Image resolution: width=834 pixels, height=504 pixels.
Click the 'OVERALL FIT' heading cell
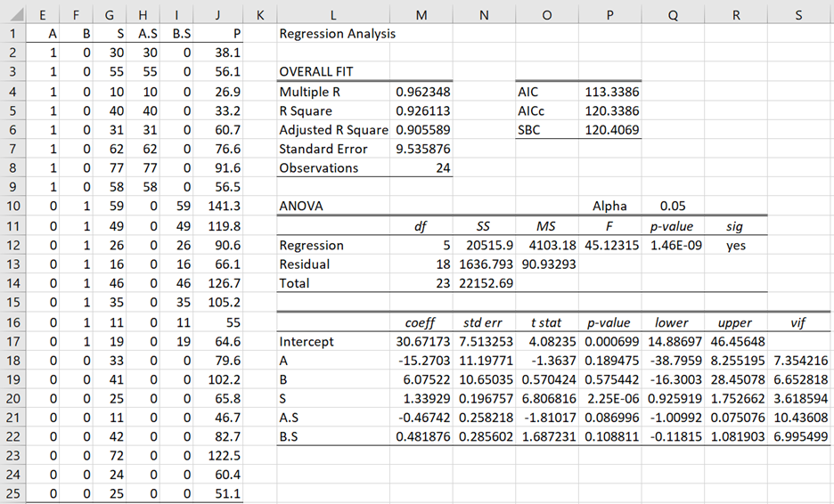coord(316,72)
